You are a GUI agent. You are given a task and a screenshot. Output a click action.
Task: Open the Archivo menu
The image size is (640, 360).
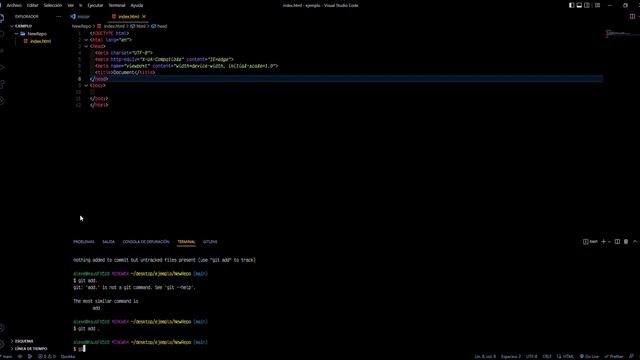coord(14,5)
